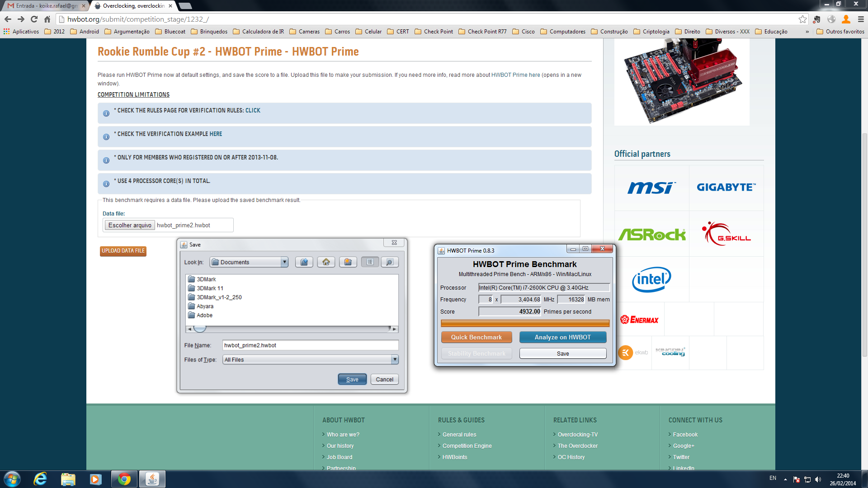
Task: Click the Escolher arquivo button
Action: pos(130,225)
